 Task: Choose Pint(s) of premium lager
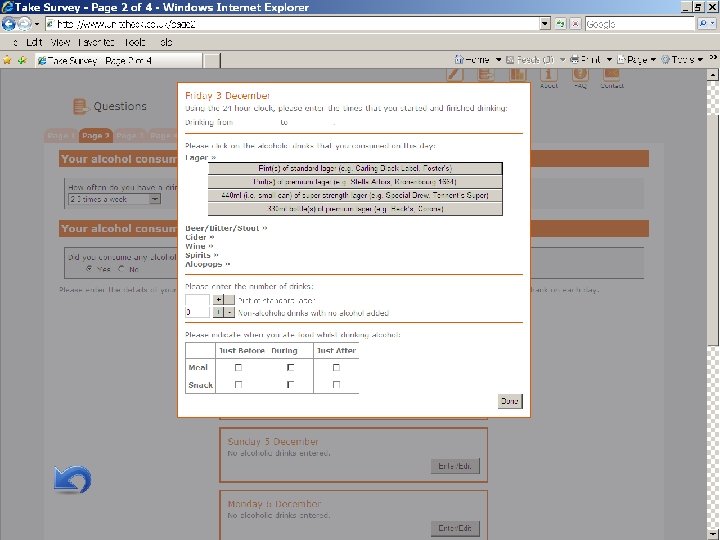[x=355, y=182]
